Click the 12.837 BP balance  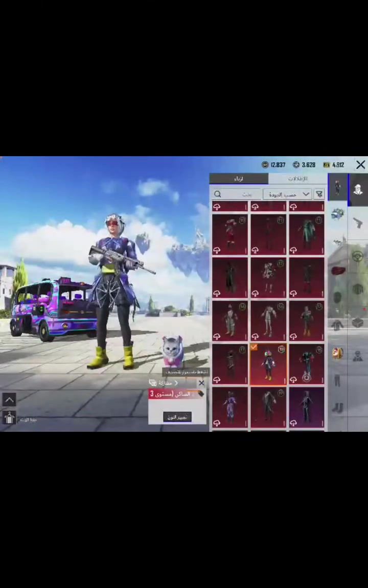coord(278,165)
